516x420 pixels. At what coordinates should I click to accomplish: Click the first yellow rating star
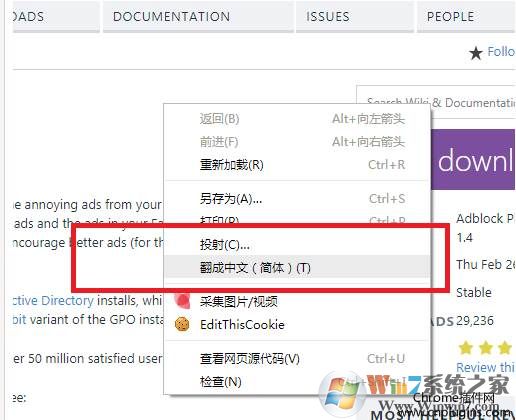point(465,348)
